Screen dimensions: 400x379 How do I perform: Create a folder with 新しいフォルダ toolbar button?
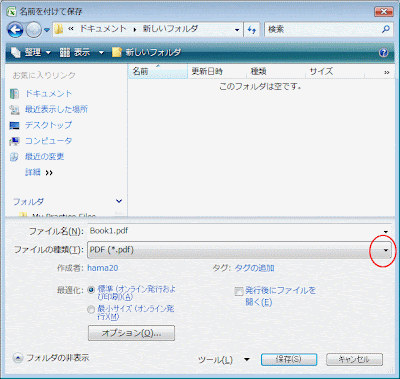147,52
